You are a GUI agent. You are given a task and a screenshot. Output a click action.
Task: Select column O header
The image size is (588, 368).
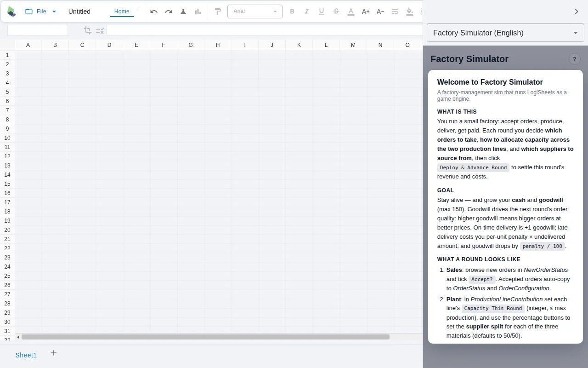407,45
